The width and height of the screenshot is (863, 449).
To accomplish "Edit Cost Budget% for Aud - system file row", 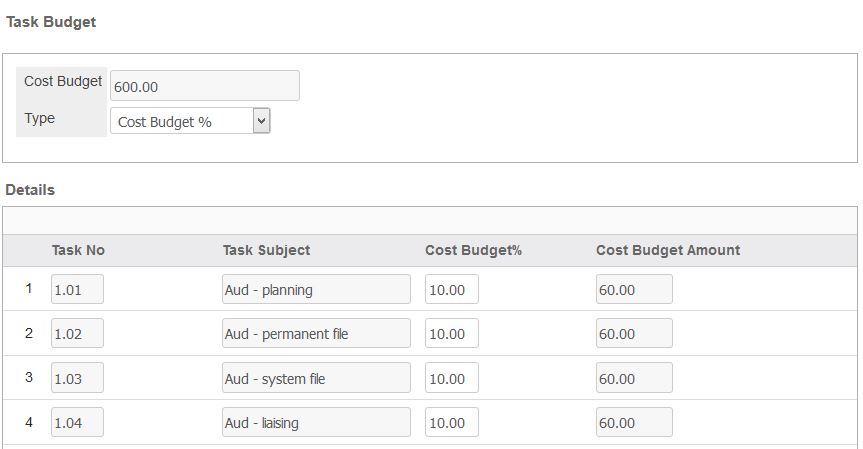I will pos(452,378).
